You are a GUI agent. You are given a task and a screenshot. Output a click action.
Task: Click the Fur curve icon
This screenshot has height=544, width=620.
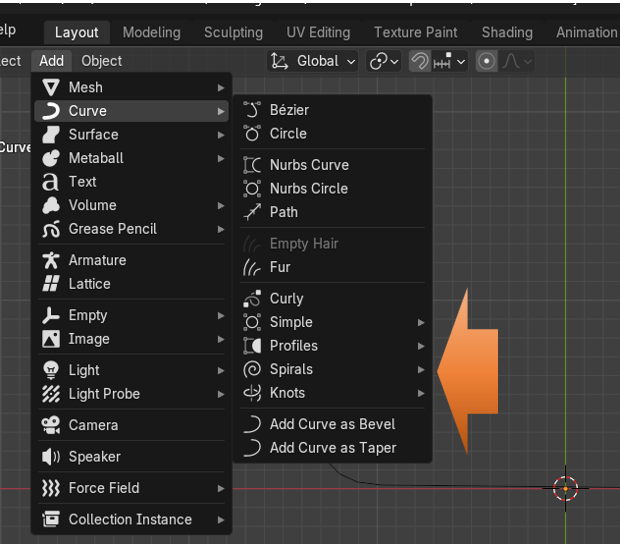coord(252,267)
